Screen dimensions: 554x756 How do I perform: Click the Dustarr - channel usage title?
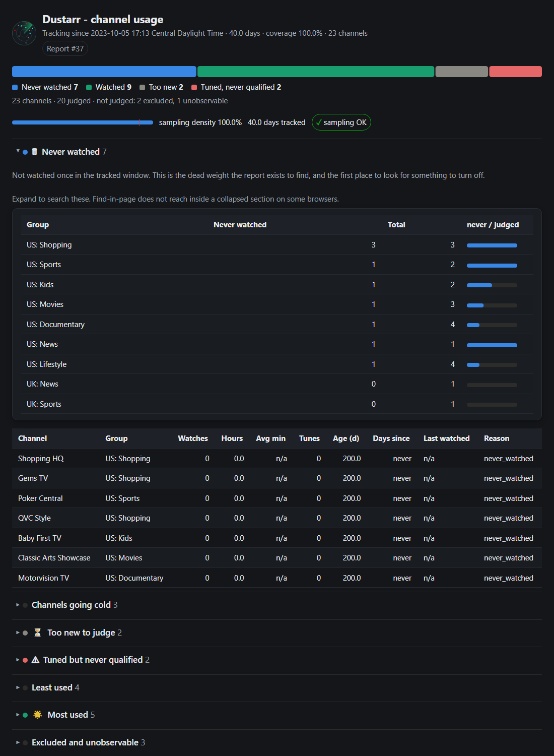coord(103,19)
